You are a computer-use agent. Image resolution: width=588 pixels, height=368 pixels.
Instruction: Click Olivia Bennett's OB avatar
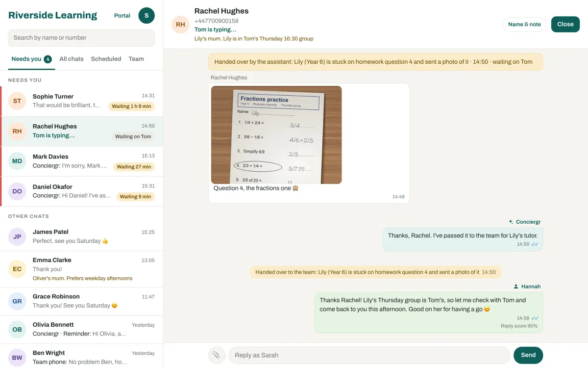coord(17,329)
